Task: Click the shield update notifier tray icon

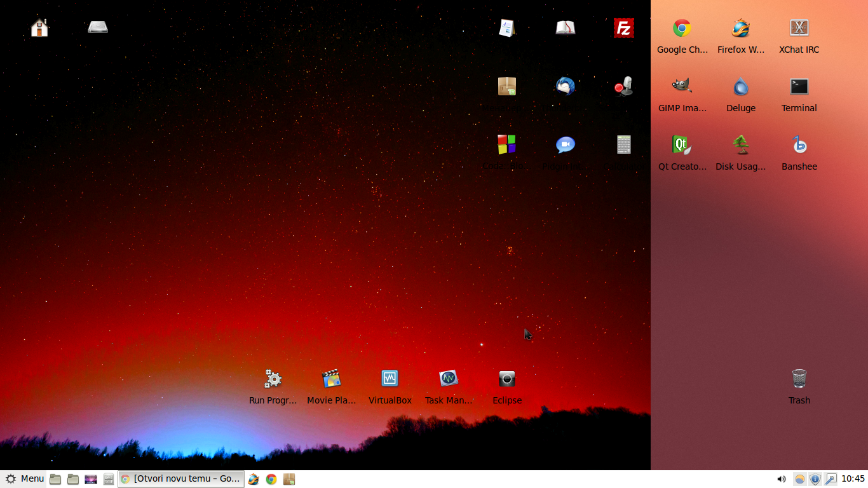Action: click(x=815, y=479)
